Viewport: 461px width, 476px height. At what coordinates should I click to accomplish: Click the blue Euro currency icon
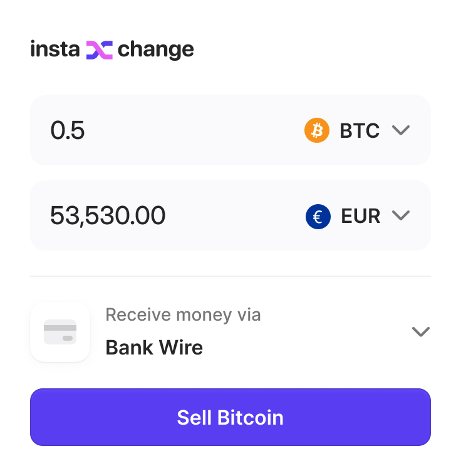(318, 216)
